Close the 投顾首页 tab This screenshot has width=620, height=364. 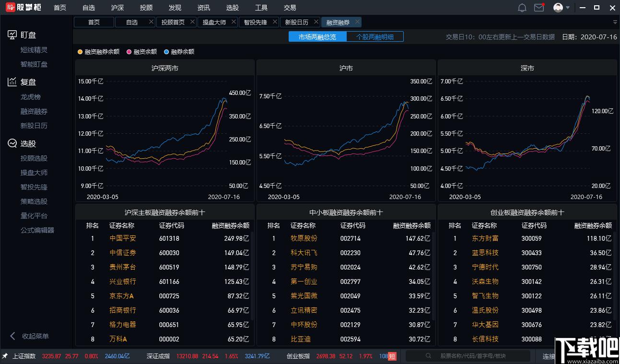coord(193,22)
